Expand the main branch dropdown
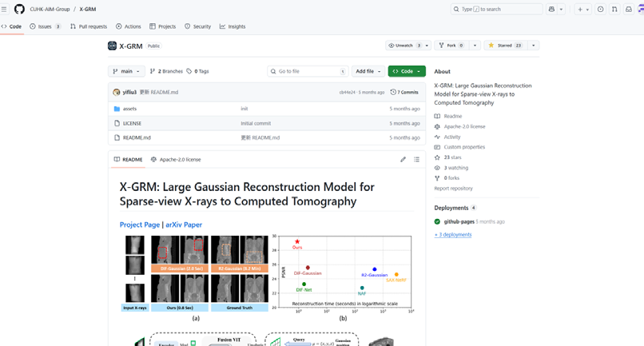This screenshot has width=644, height=346. [126, 71]
